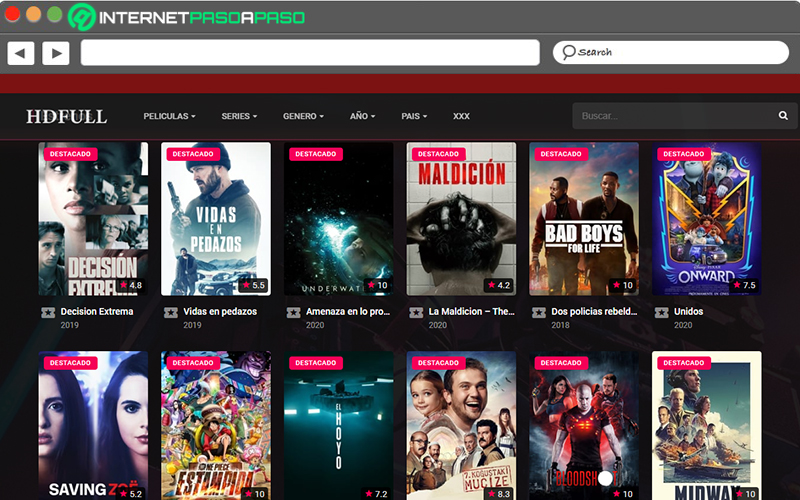Open the Bloodshot poster thumbnail
800x500 pixels.
(584, 426)
